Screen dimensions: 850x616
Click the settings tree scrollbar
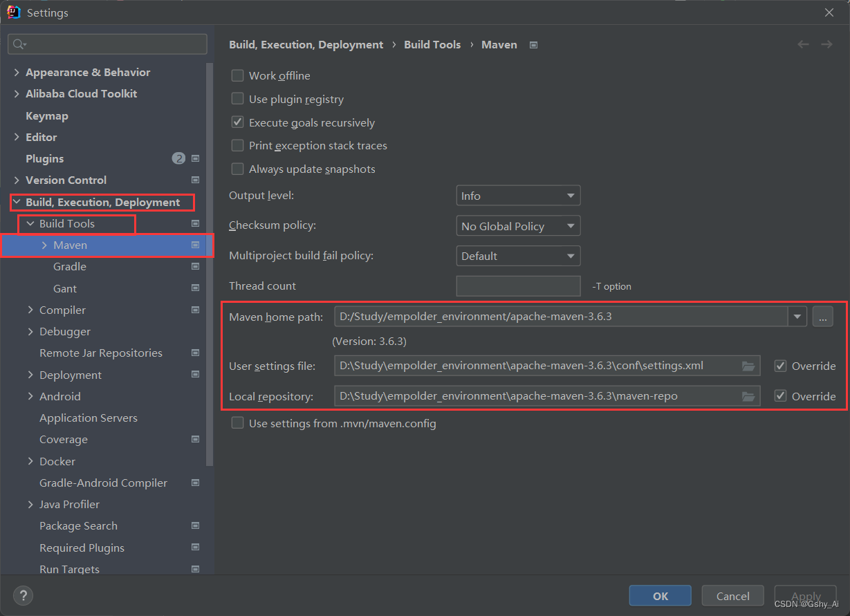point(210,263)
